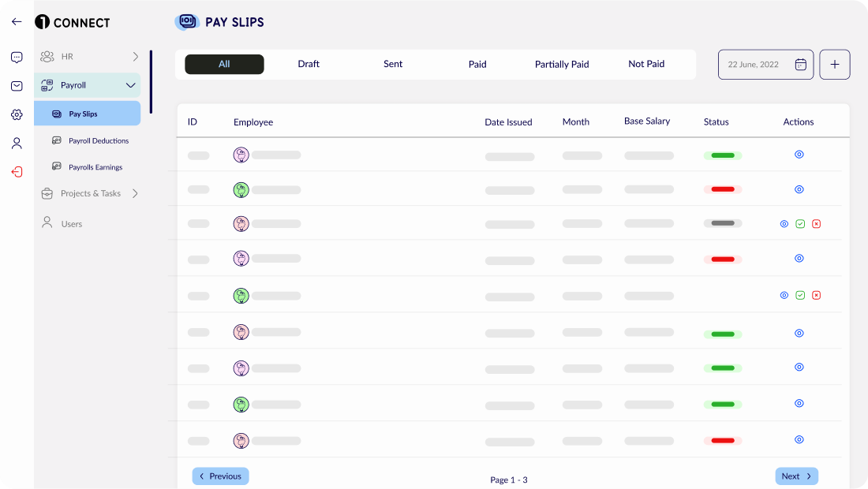This screenshot has width=868, height=489.
Task: Click view eye icon in row without status
Action: pyautogui.click(x=784, y=296)
